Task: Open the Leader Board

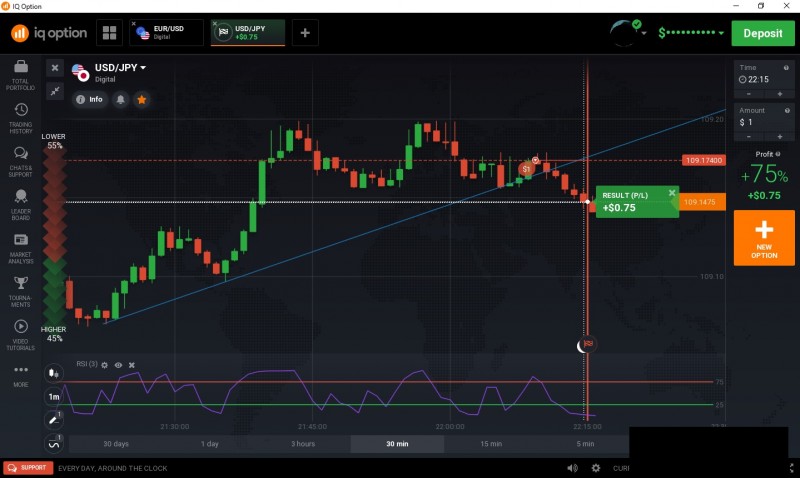Action: (x=20, y=205)
